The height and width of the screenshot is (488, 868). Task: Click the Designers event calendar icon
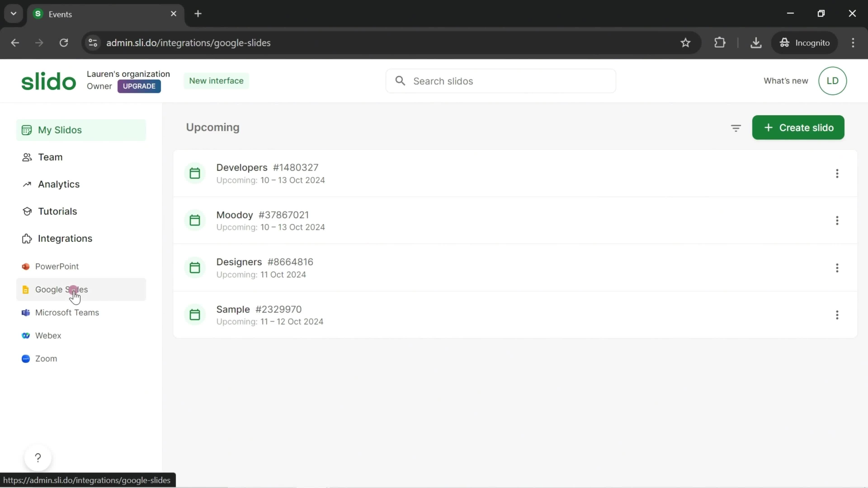point(194,267)
